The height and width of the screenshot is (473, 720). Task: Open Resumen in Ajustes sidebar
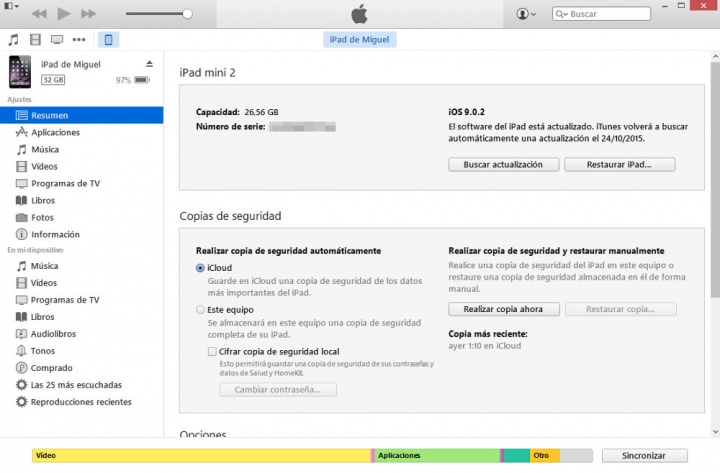[x=82, y=115]
